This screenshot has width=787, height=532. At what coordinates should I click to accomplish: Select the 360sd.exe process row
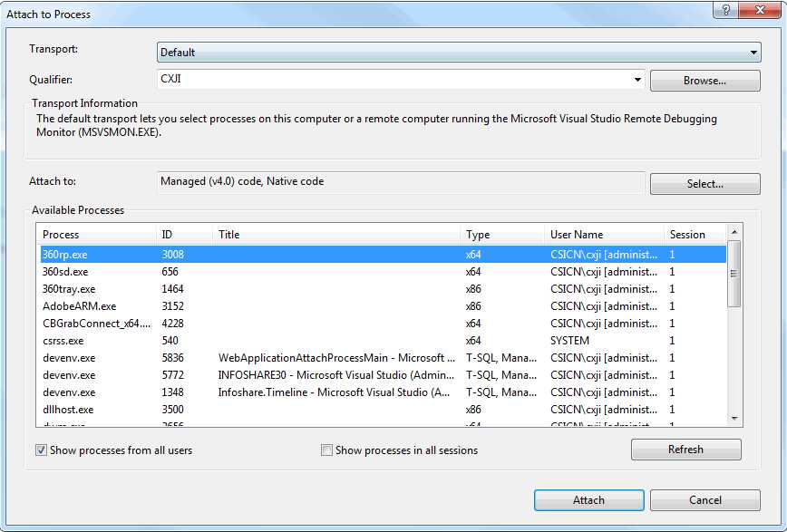(x=383, y=272)
